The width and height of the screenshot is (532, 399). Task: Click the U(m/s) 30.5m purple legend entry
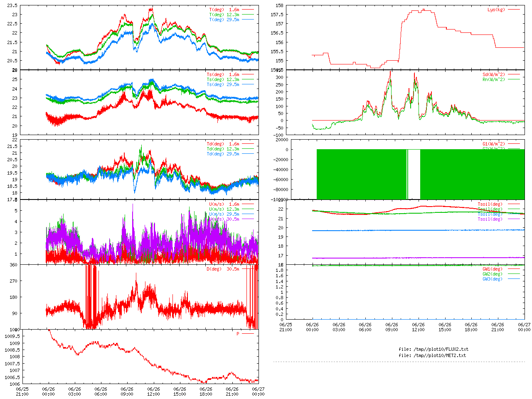pyautogui.click(x=224, y=219)
